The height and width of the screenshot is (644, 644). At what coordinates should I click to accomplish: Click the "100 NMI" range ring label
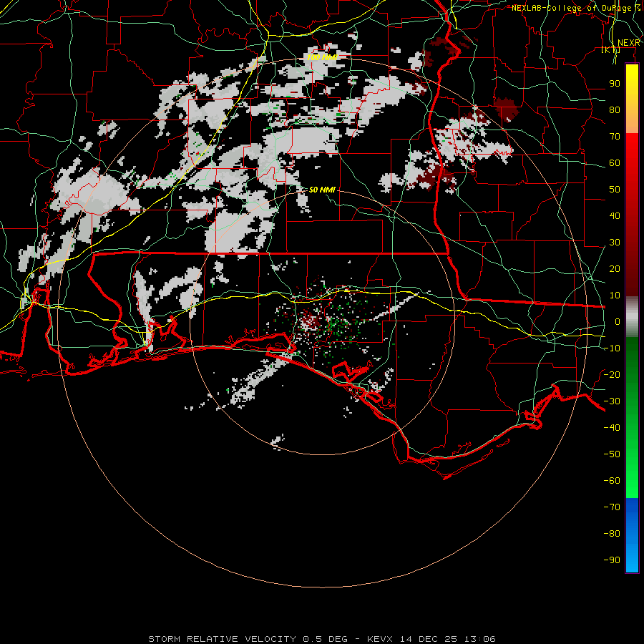point(322,57)
